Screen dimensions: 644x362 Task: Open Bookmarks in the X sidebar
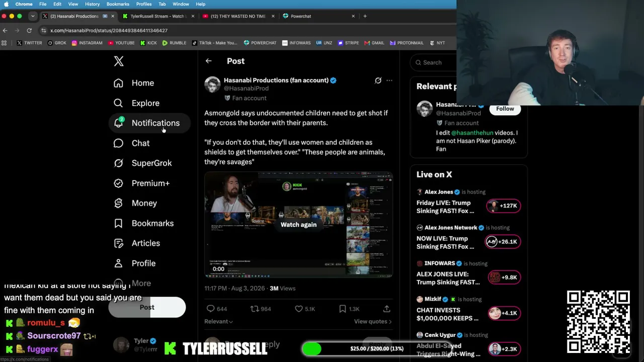point(143,223)
